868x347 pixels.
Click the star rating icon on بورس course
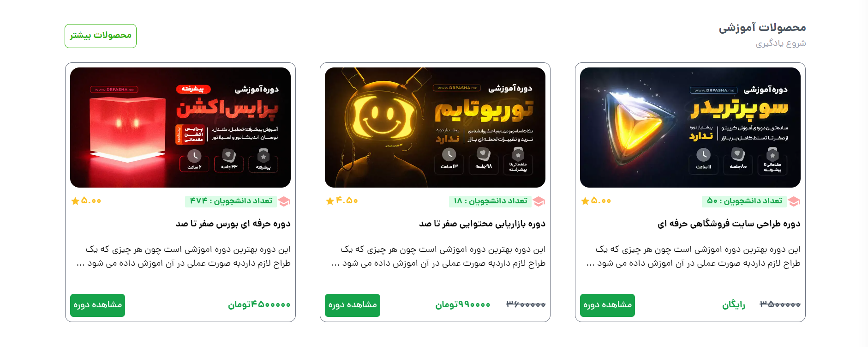point(75,201)
